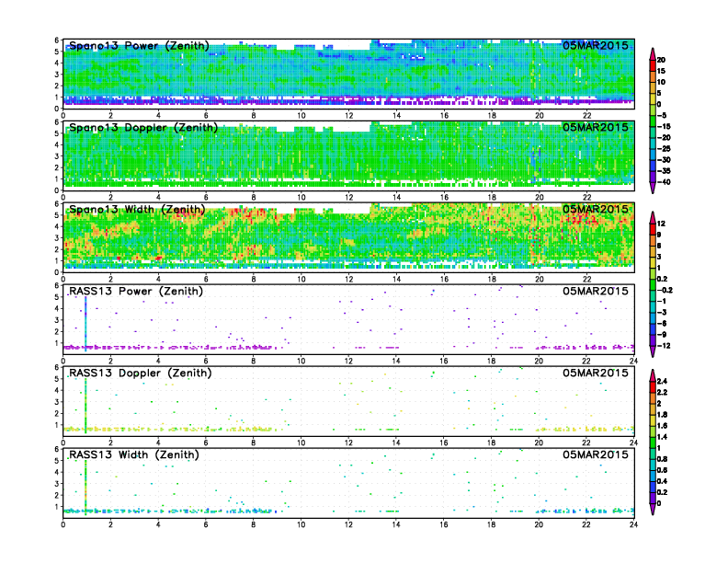Click the 05MAR2015 date in RASS13 Width panel
Image resolution: width=728 pixels, height=563 pixels.
tap(596, 454)
